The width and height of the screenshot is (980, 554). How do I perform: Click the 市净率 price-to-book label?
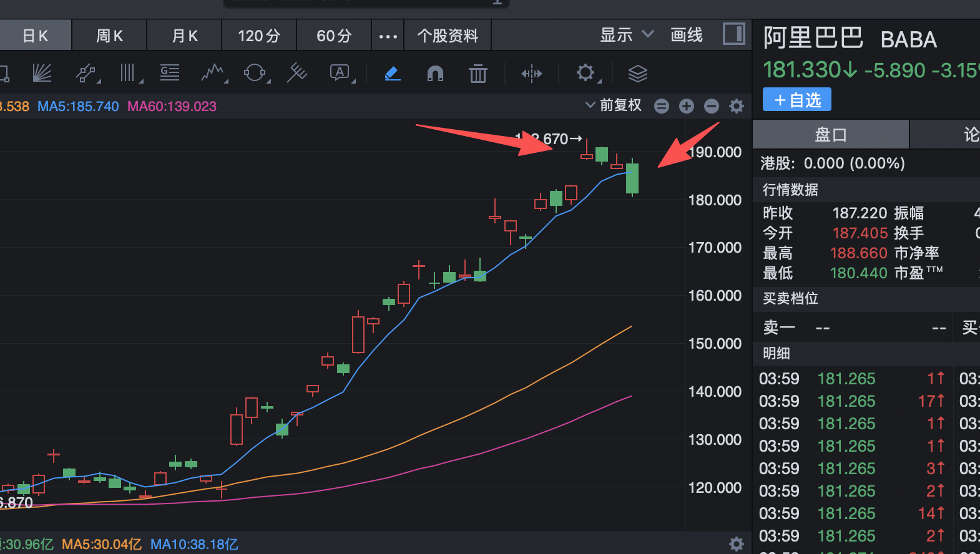916,253
